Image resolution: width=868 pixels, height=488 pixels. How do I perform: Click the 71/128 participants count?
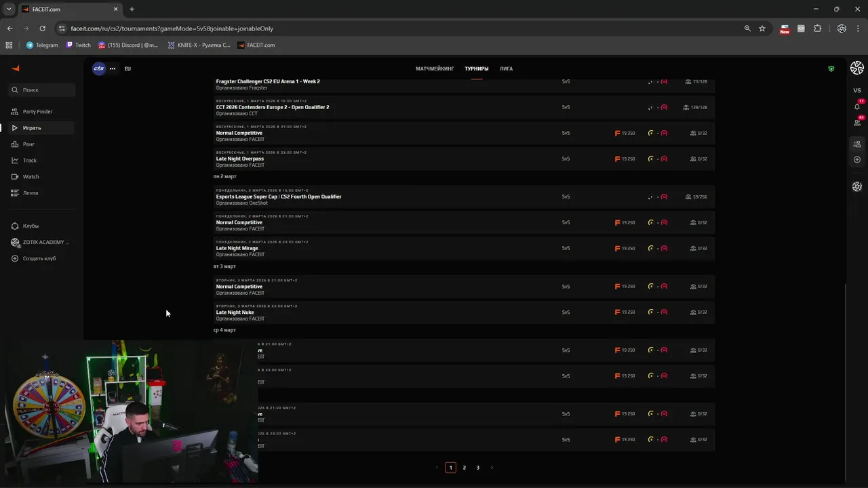(696, 81)
